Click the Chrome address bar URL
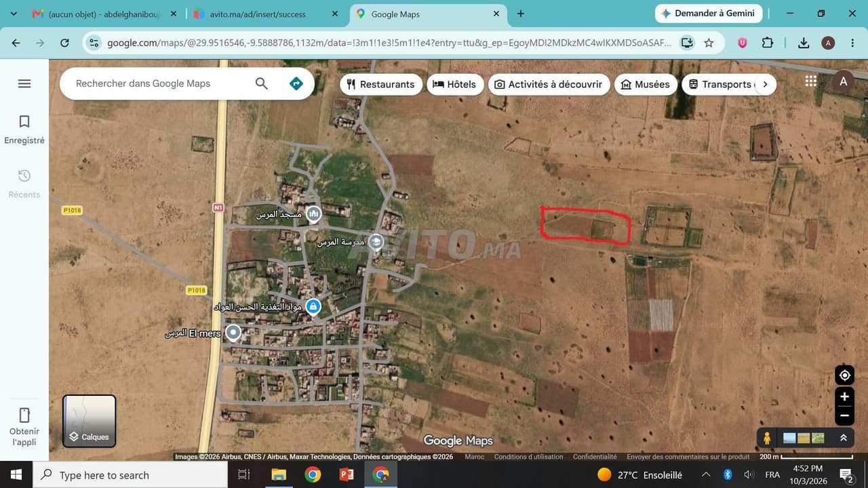 (389, 43)
